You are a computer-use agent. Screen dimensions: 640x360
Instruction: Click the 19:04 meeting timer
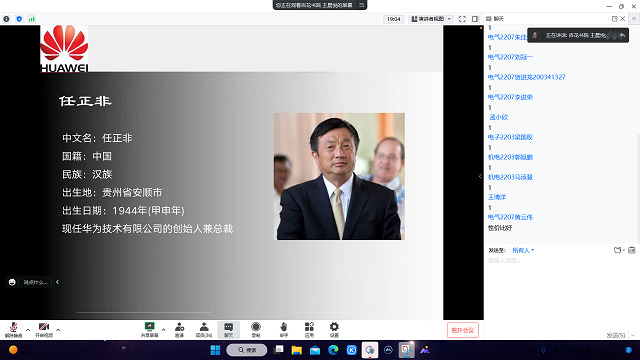[393, 19]
